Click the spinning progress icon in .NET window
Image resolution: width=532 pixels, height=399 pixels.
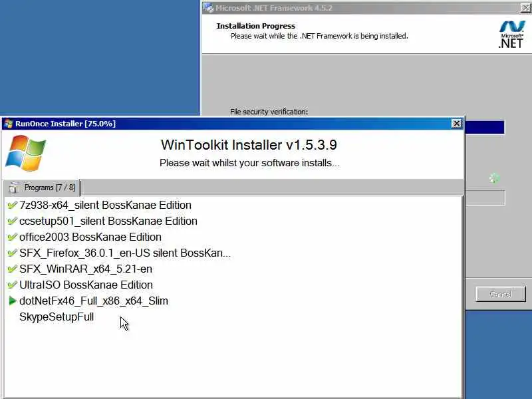point(494,178)
